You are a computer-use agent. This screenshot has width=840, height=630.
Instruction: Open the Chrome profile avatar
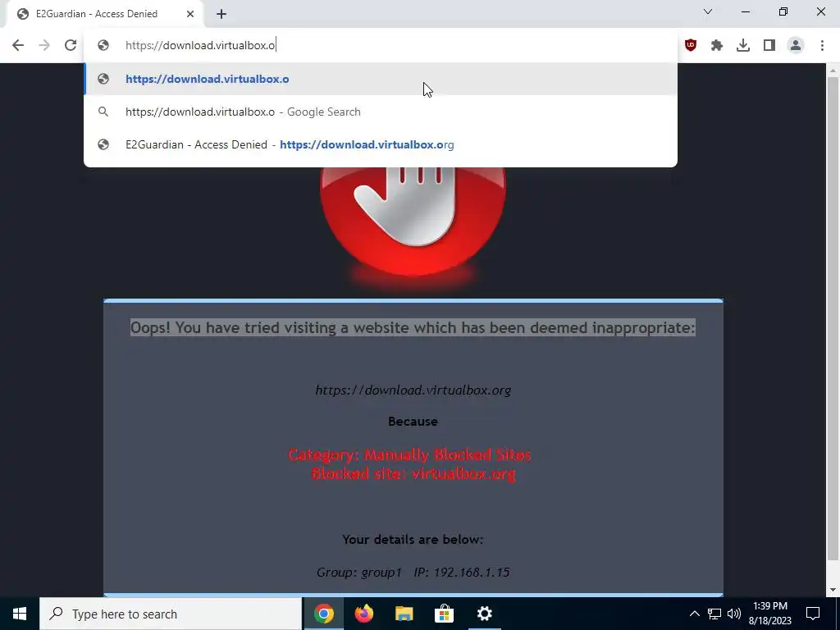(796, 46)
